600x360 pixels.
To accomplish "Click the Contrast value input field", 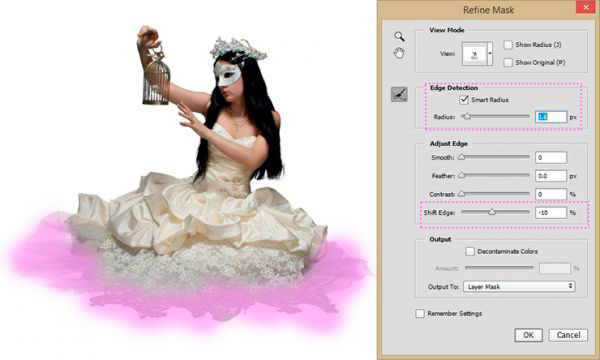I will pyautogui.click(x=551, y=194).
